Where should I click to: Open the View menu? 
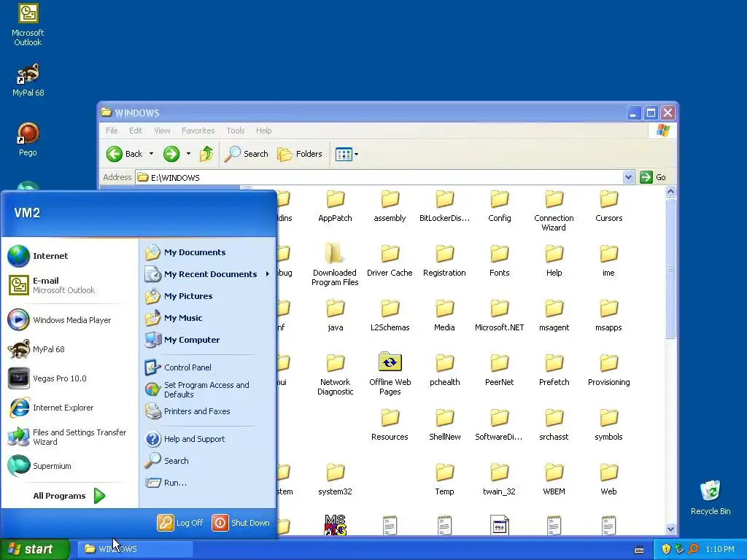162,131
